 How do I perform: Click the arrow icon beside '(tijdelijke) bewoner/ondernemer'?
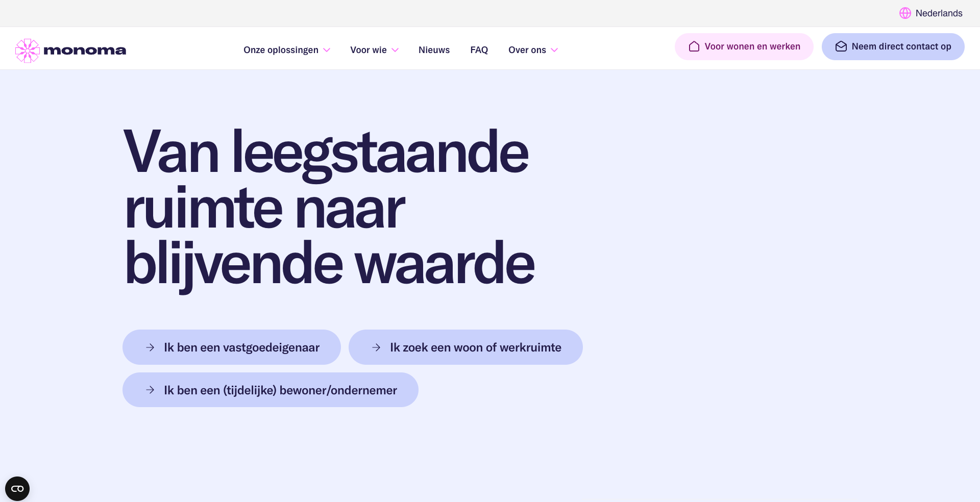[150, 390]
